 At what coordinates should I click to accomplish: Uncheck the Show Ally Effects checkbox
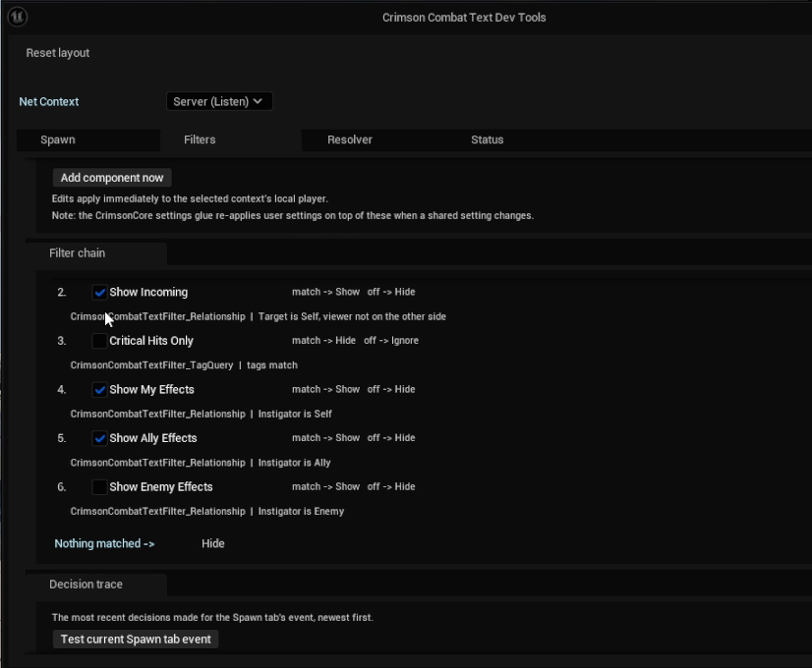pos(99,438)
